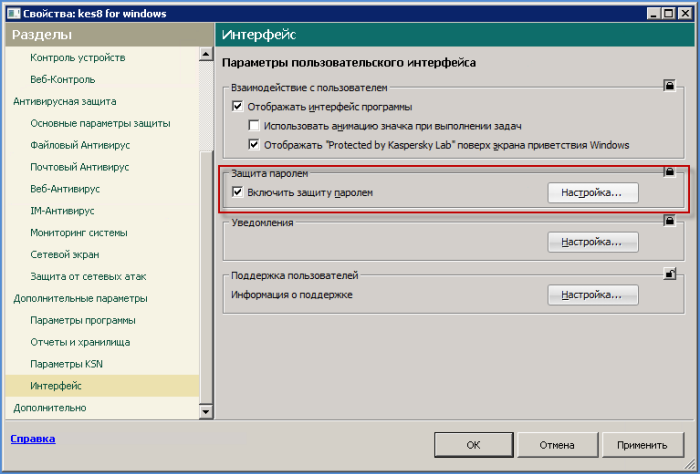Close the open lock on Поддержка пользователей
The width and height of the screenshot is (700, 474).
tap(669, 273)
